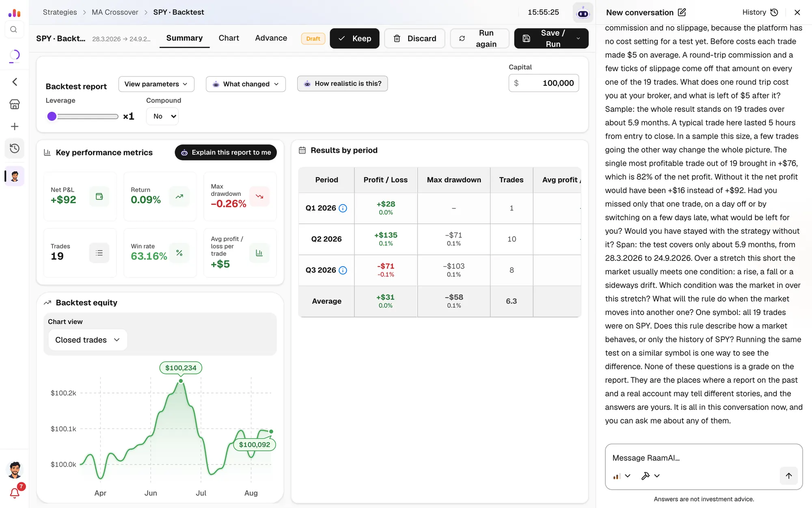The height and width of the screenshot is (508, 812).
Task: Click the Net P&L wallet icon
Action: click(x=99, y=197)
